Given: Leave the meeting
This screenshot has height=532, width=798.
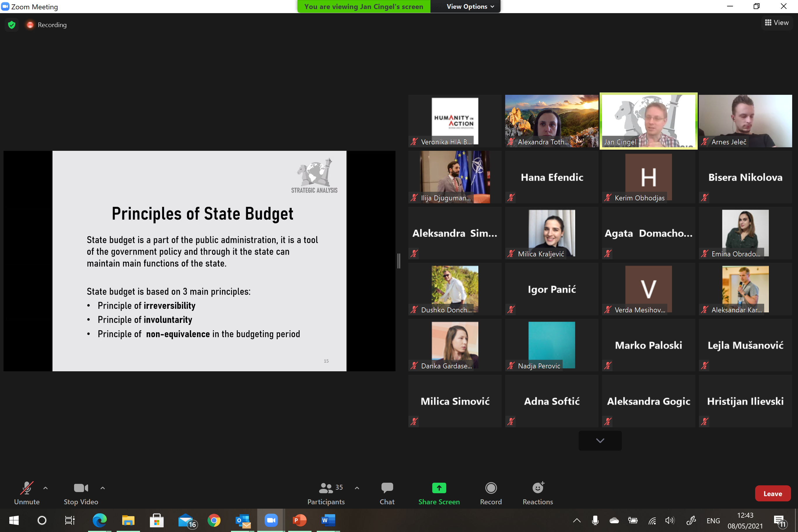Looking at the screenshot, I should tap(773, 494).
